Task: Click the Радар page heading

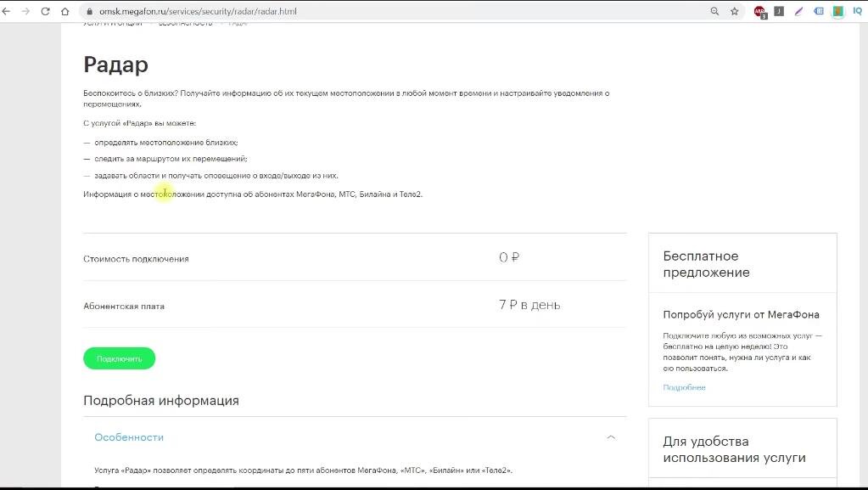Action: click(115, 65)
